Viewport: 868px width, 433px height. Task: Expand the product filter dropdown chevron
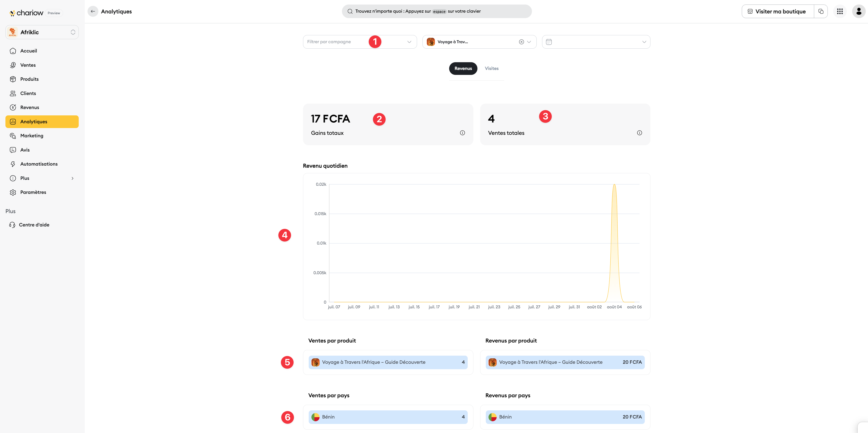[x=529, y=42]
